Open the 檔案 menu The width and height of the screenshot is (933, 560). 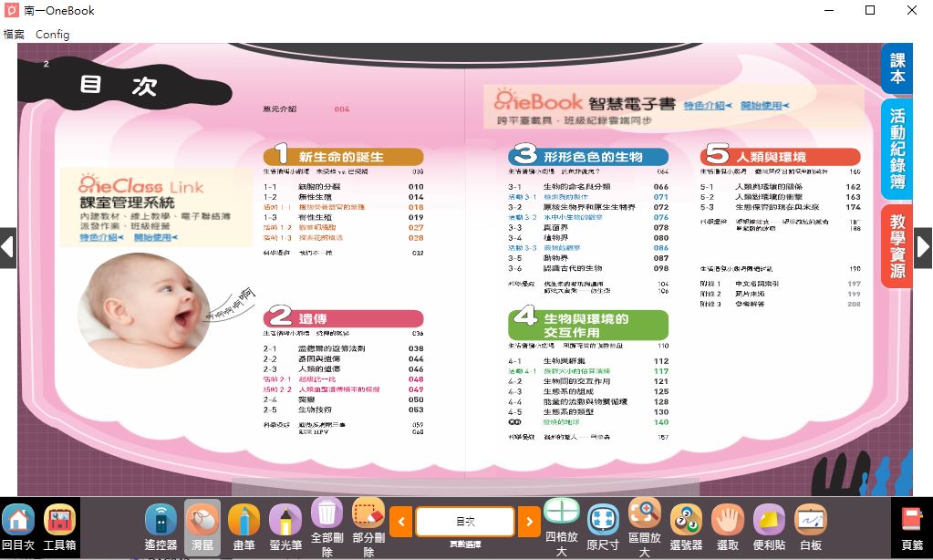point(14,35)
